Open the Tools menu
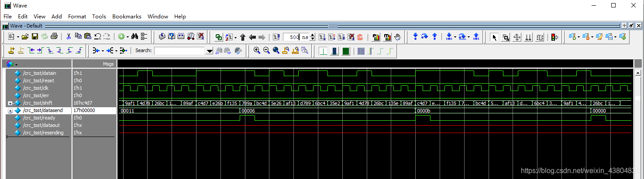Viewport: 644px width, 179px height. coord(99,16)
